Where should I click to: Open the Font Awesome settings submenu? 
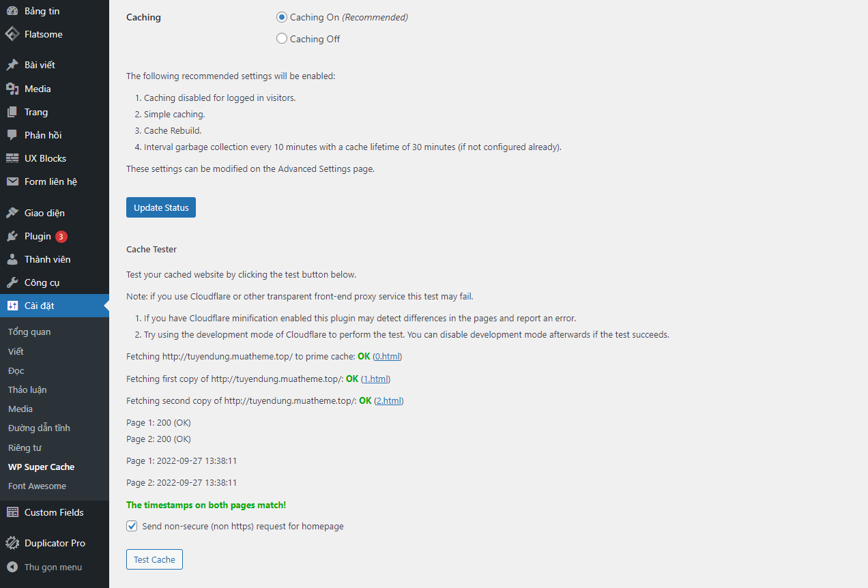coord(37,486)
